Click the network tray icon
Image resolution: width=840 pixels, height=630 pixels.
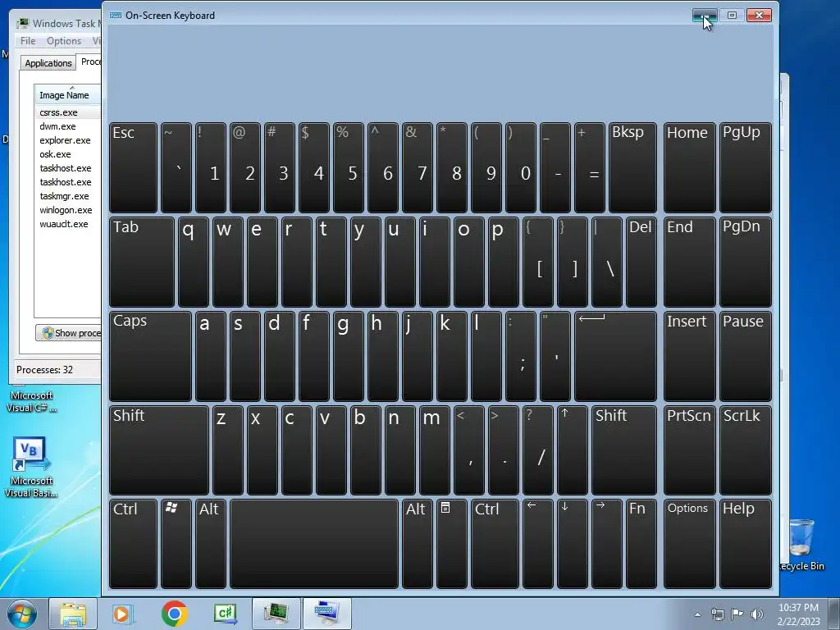[x=717, y=614]
